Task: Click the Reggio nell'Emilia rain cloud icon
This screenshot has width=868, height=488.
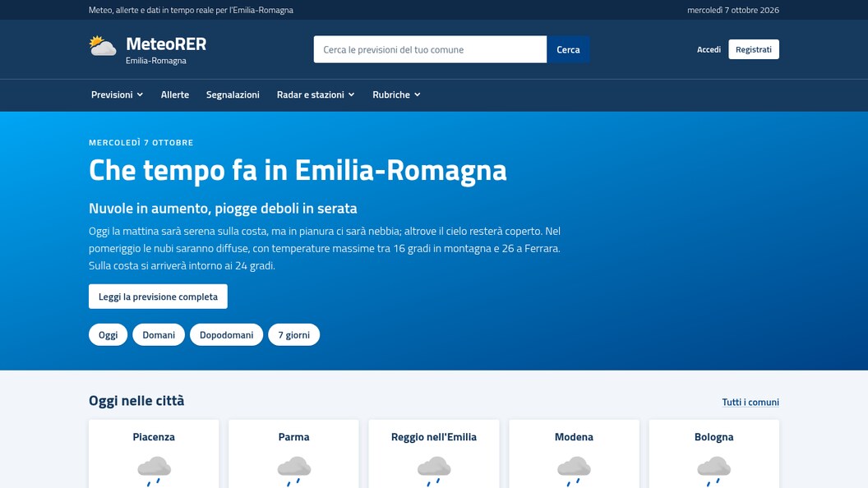Action: [x=434, y=472]
